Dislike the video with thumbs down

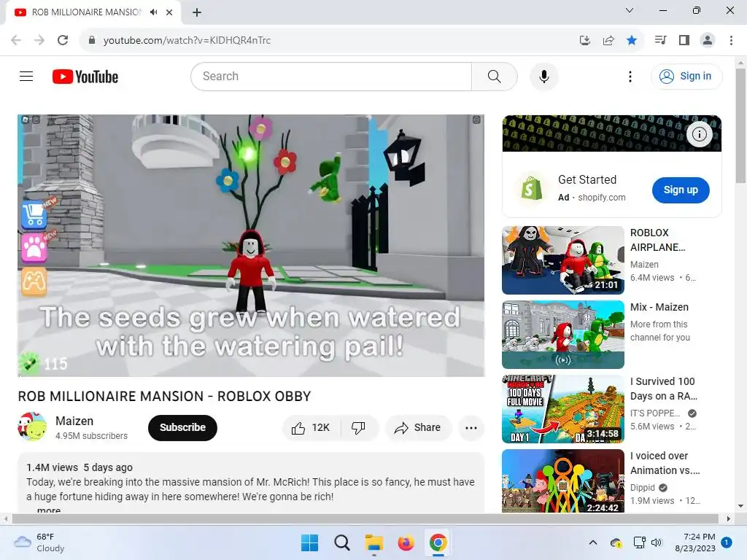pos(359,427)
